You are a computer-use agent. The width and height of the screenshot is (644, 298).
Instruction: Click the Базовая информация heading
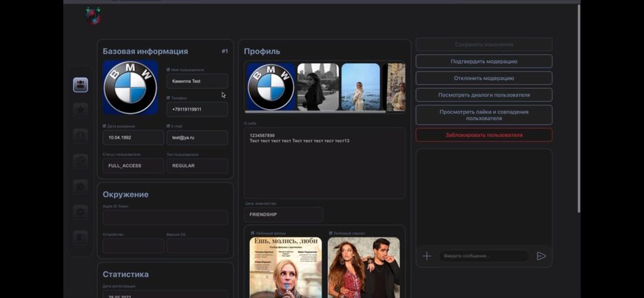coord(145,52)
